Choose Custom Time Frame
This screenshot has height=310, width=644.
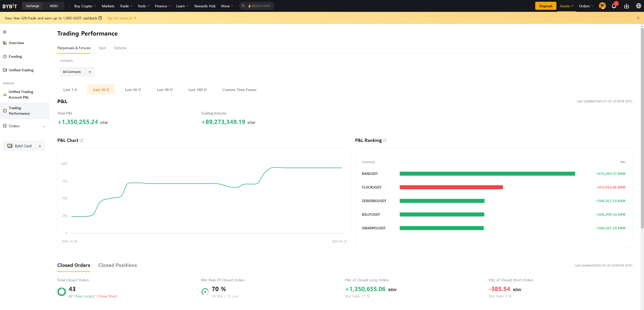pos(239,90)
